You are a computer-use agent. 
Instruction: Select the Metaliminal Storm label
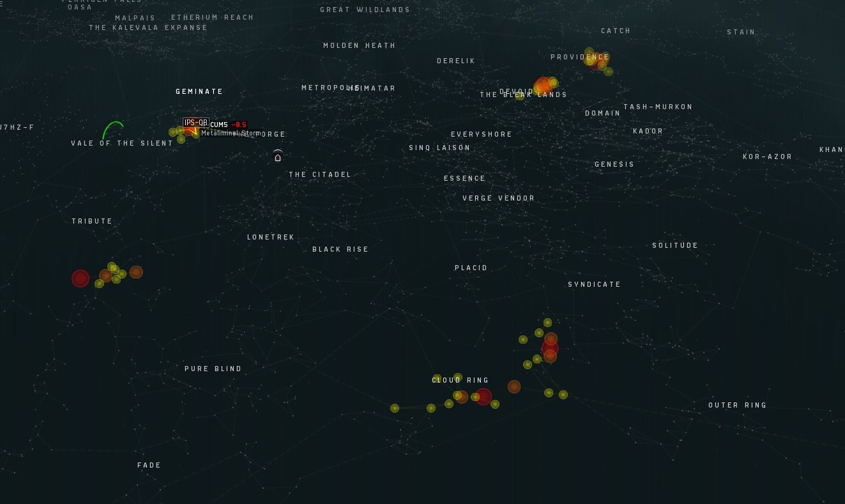coord(231,134)
